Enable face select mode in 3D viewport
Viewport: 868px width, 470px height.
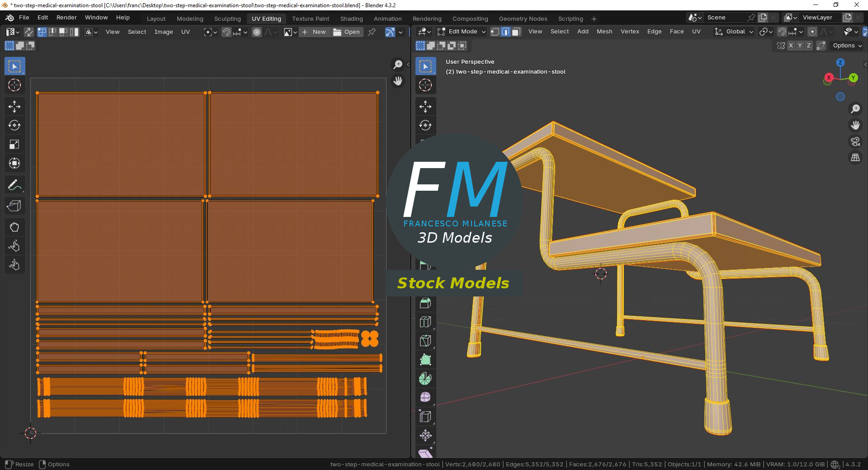516,32
